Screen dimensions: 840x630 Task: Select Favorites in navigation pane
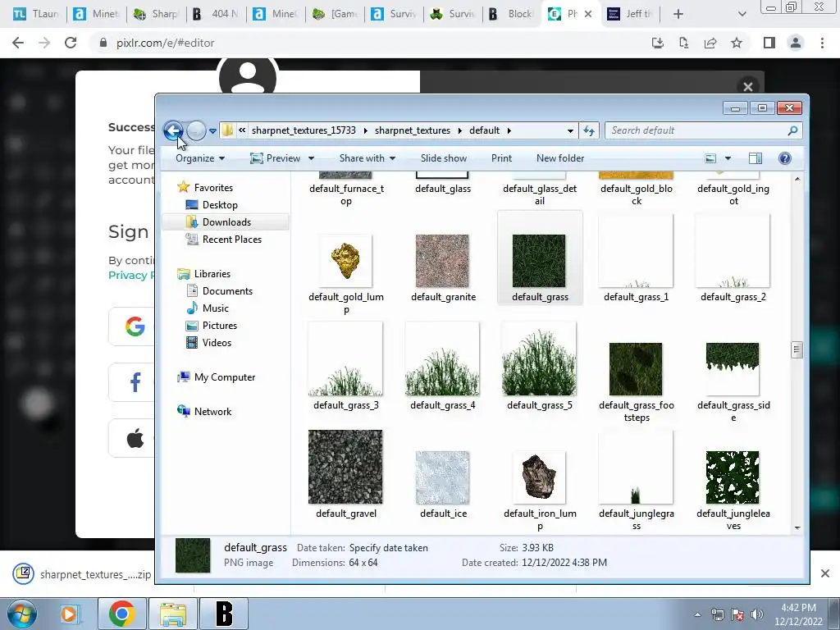[x=213, y=188]
